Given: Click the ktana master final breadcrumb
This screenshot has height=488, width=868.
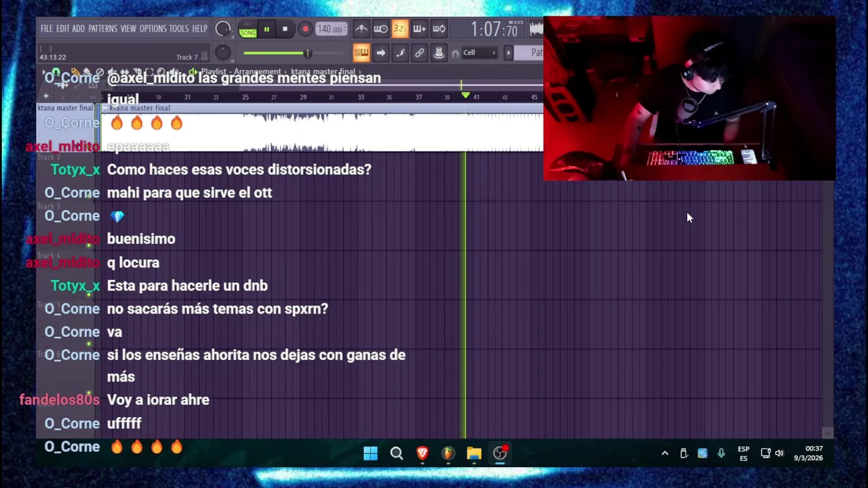Looking at the screenshot, I should pyautogui.click(x=323, y=72).
